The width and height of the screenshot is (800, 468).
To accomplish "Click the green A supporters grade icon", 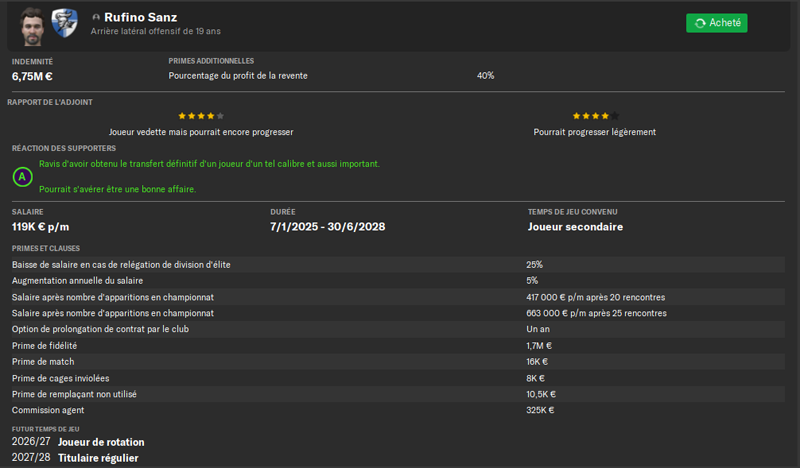I will click(22, 177).
